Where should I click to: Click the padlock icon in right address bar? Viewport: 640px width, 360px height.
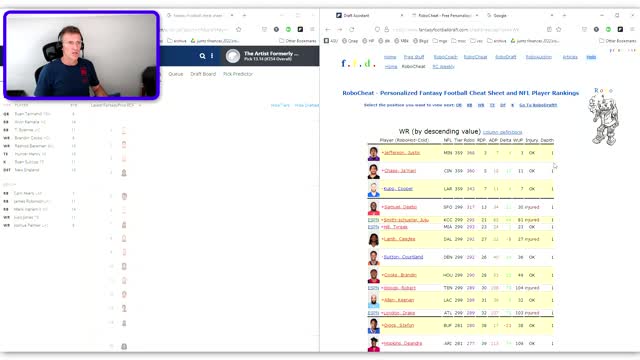point(386,29)
